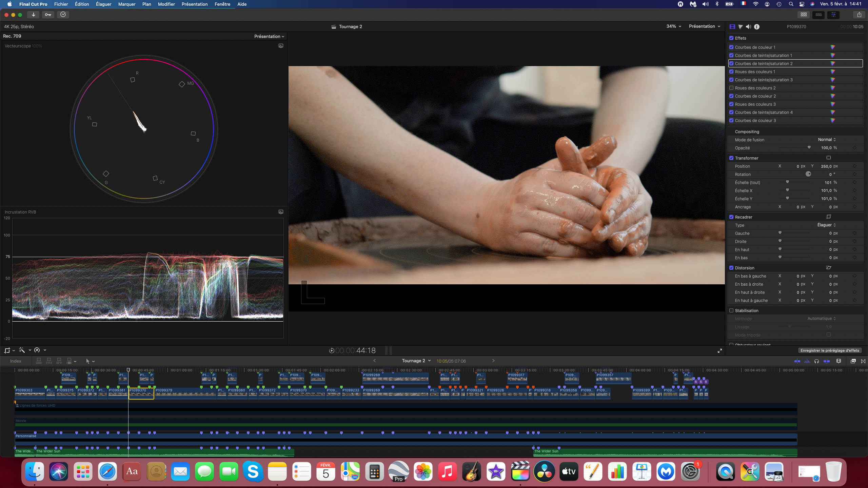
Task: Toggle audio skimming icon in timeline toolbar
Action: pos(807,361)
